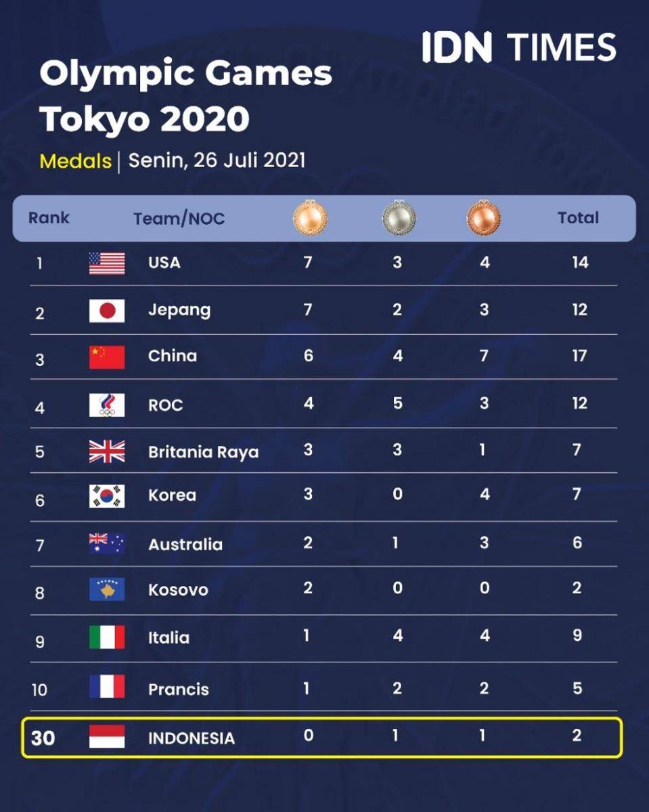Image resolution: width=649 pixels, height=812 pixels.
Task: Select the Jepang flag icon
Action: click(107, 311)
